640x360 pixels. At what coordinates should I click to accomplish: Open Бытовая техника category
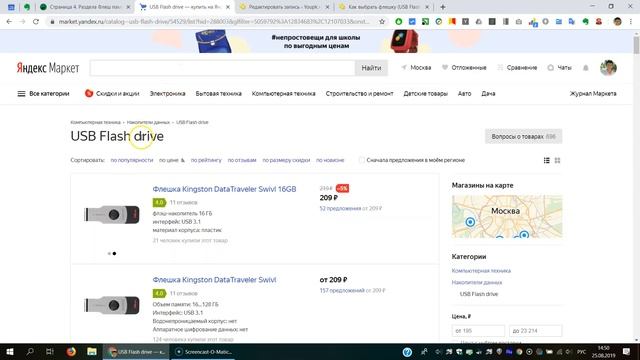tap(218, 93)
